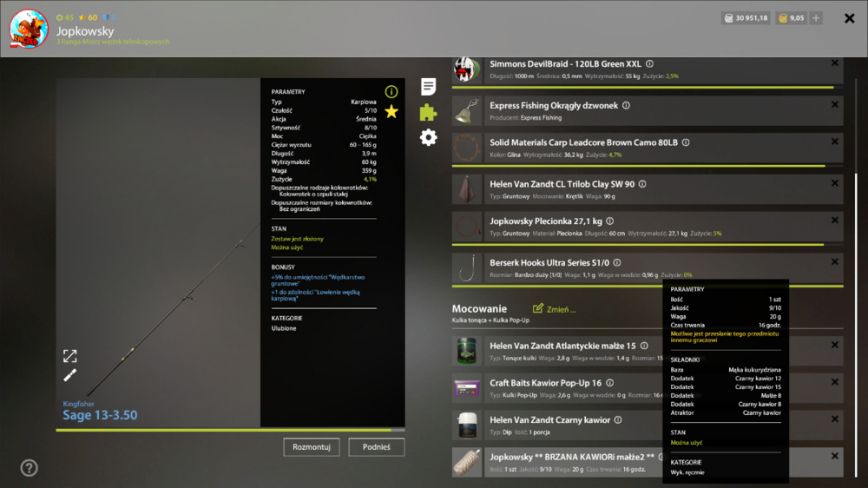Toggle the yellow favorite star

pyautogui.click(x=391, y=111)
